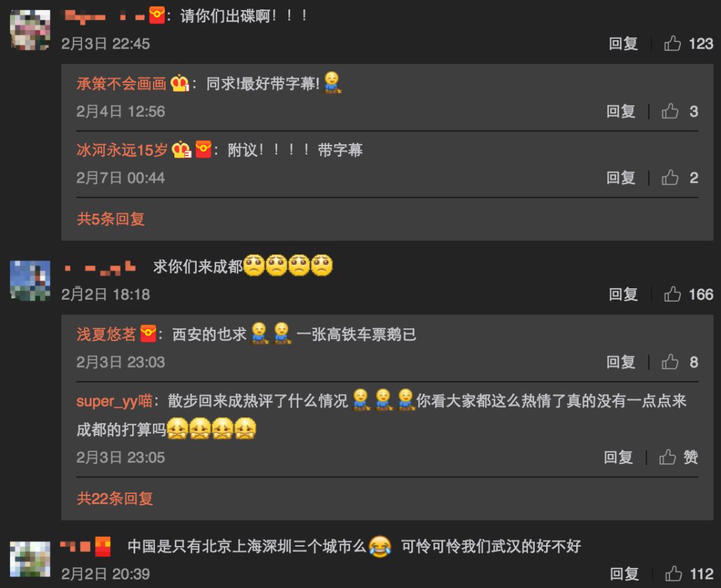
Task: Open avatar of the Wuhan commenter
Action: tap(30, 559)
